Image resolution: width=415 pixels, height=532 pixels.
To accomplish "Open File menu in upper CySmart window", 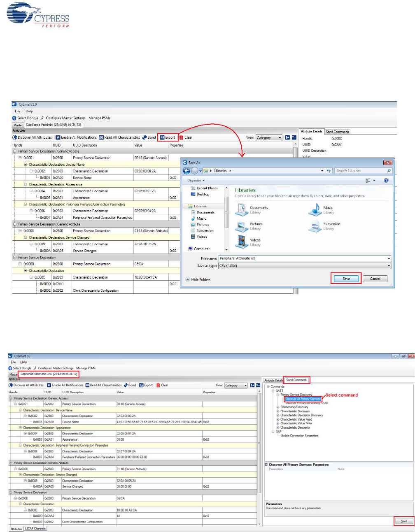I will 17,111.
